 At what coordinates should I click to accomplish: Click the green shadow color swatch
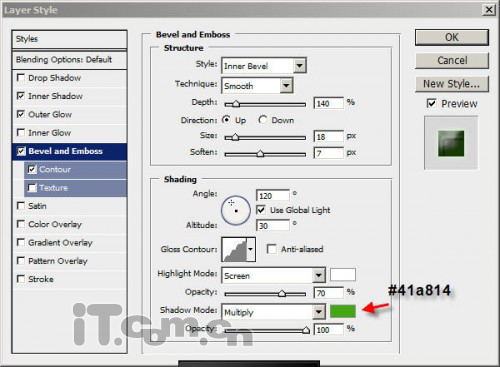tap(343, 311)
